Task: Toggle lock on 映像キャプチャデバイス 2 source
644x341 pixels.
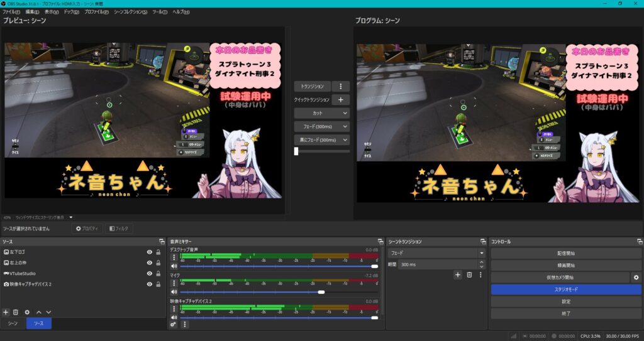Action: point(158,284)
